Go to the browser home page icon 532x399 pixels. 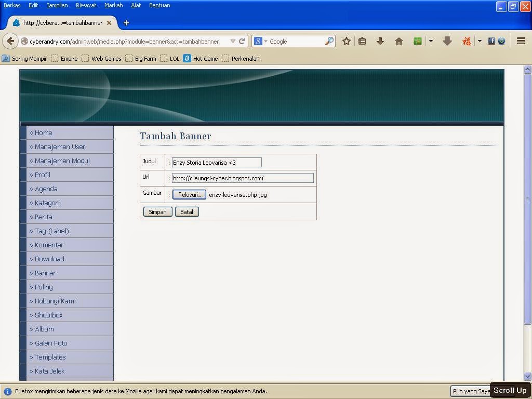coord(399,42)
